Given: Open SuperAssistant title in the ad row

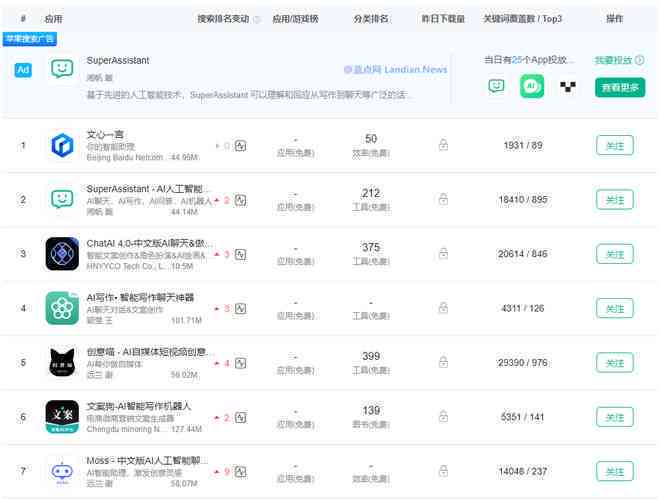Looking at the screenshot, I should 118,61.
